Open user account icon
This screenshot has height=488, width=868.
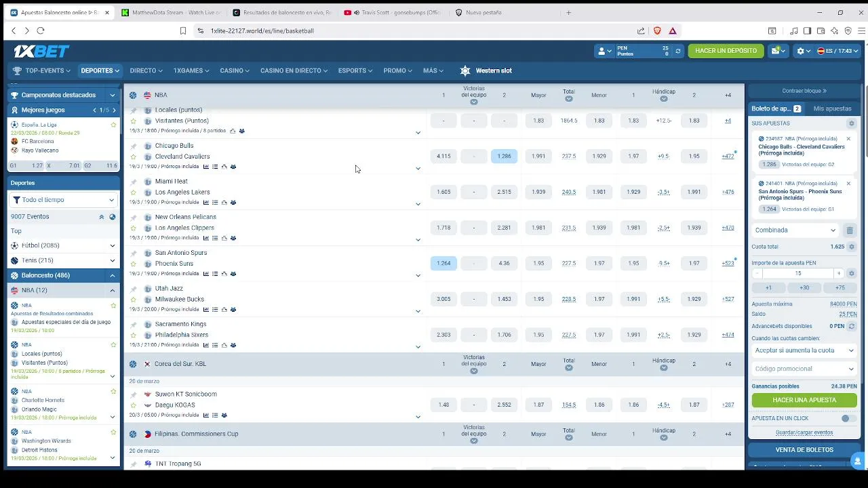pos(602,52)
